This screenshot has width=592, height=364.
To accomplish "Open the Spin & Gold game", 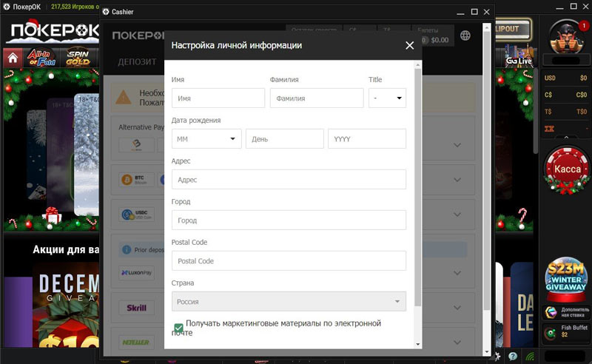I will 77,58.
